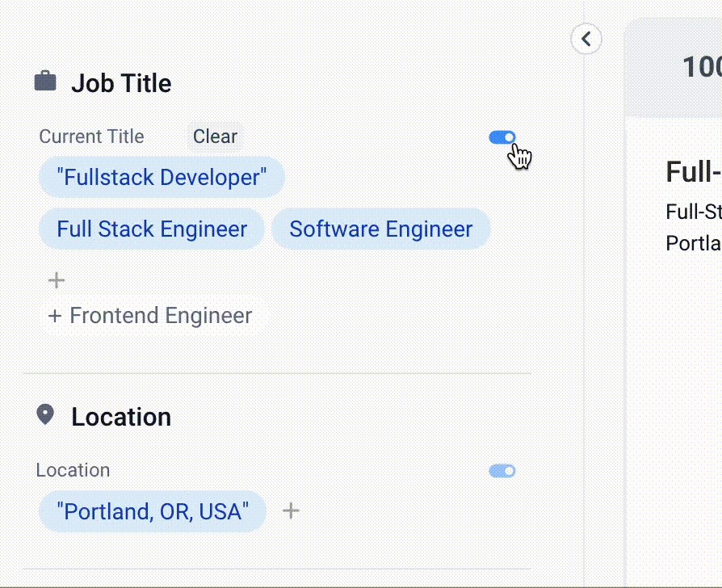
Task: Click the Software Engineer chip
Action: tap(380, 229)
